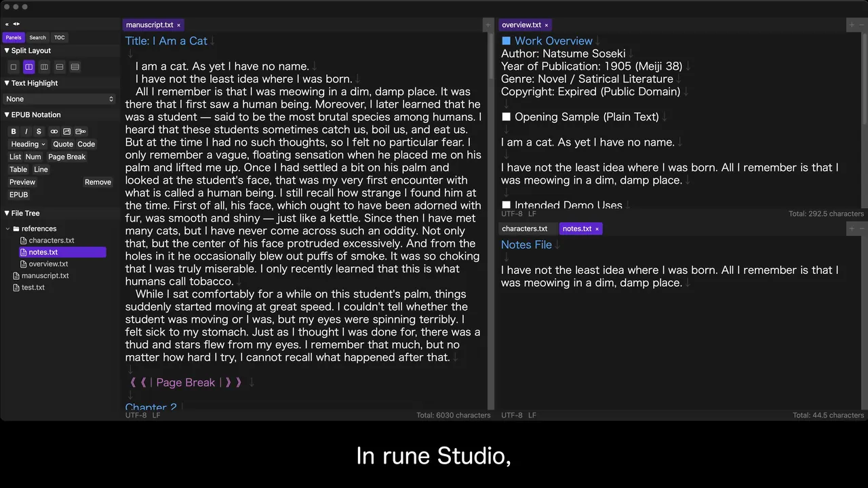Collapse the File Tree section
Viewport: 868px width, 488px height.
[7, 213]
